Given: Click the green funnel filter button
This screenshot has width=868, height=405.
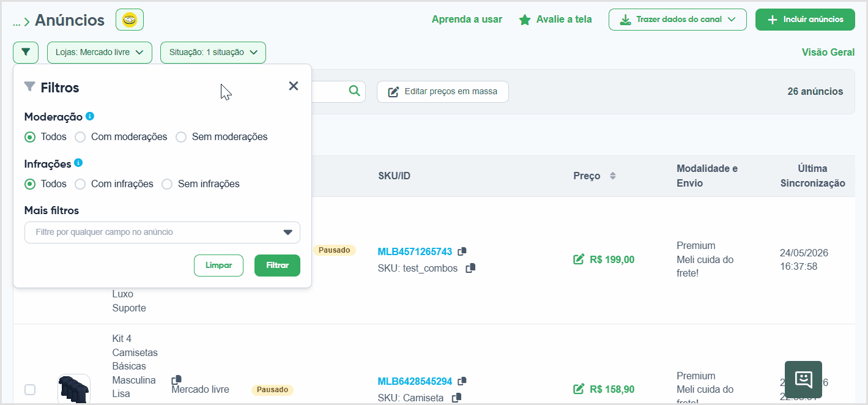Looking at the screenshot, I should point(26,53).
